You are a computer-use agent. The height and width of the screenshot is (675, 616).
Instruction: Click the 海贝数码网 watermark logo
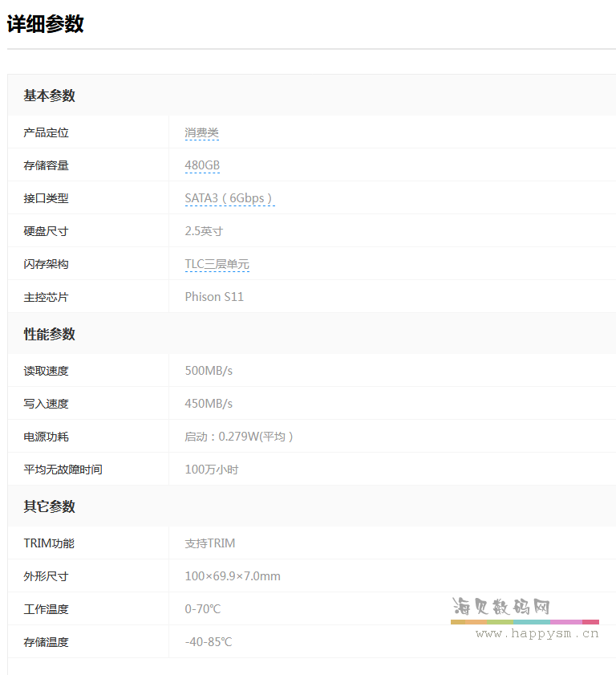pyautogui.click(x=501, y=607)
